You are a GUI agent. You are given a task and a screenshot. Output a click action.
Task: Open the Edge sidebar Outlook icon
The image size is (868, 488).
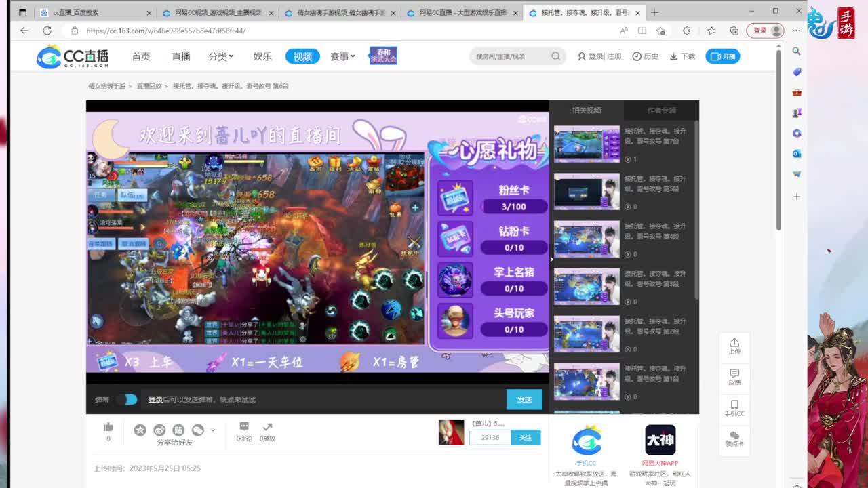tap(797, 153)
